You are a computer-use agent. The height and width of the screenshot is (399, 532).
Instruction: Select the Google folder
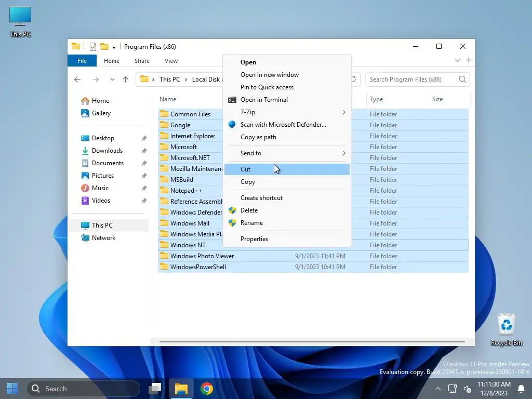(180, 125)
